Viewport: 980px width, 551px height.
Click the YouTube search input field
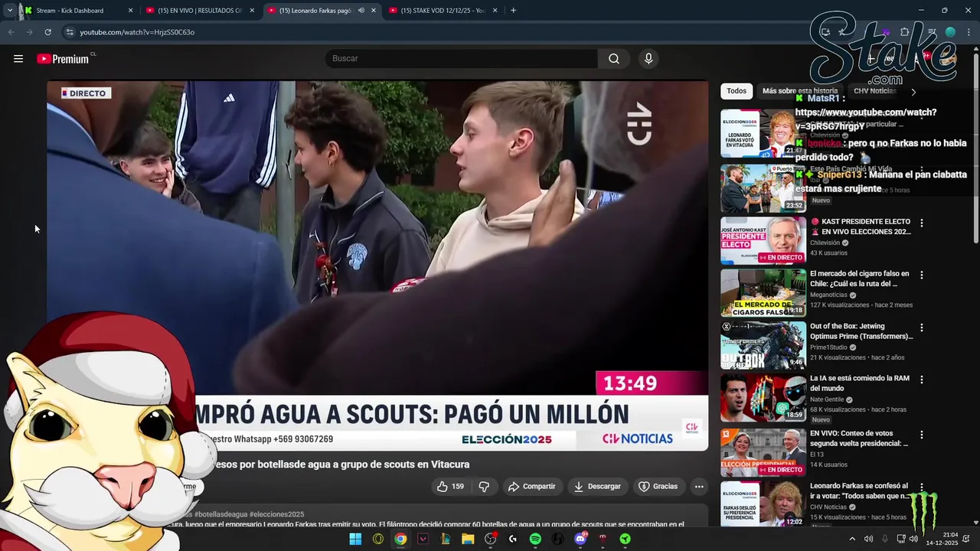(x=462, y=59)
